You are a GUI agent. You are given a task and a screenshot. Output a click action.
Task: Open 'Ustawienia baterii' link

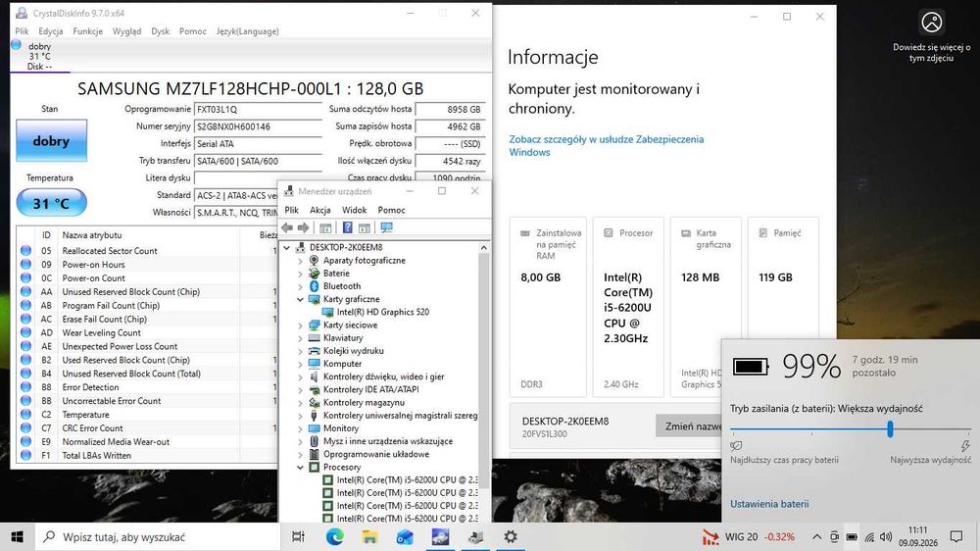coord(769,504)
